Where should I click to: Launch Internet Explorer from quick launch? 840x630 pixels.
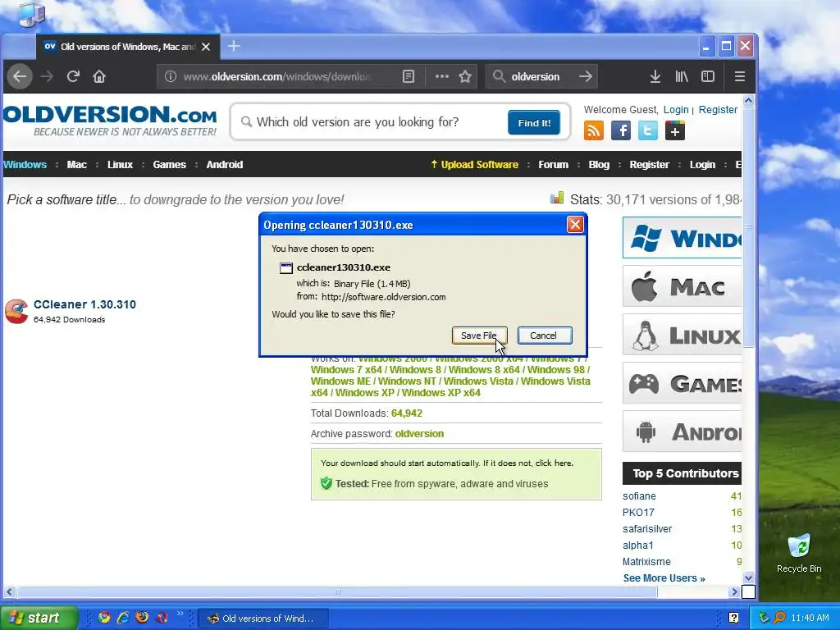123,618
